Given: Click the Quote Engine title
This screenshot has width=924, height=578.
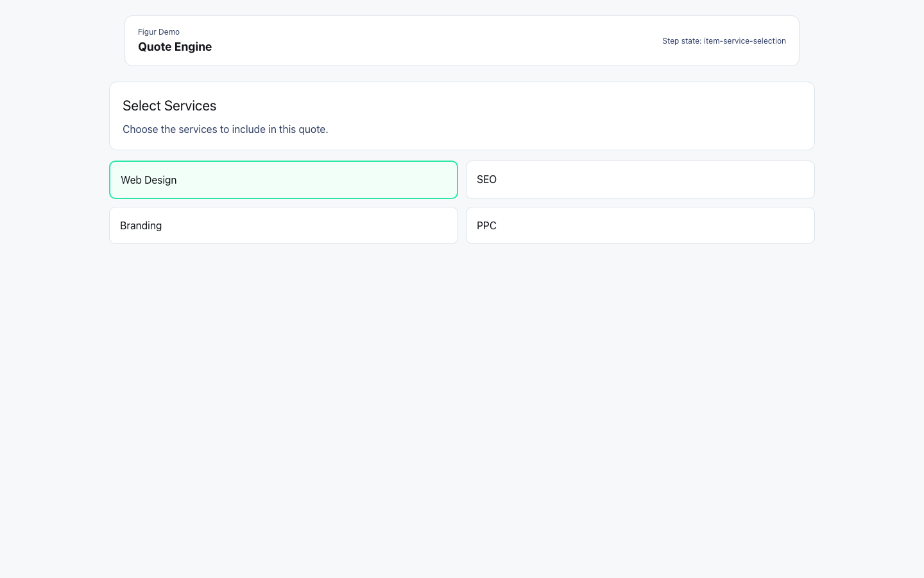Looking at the screenshot, I should (x=175, y=46).
